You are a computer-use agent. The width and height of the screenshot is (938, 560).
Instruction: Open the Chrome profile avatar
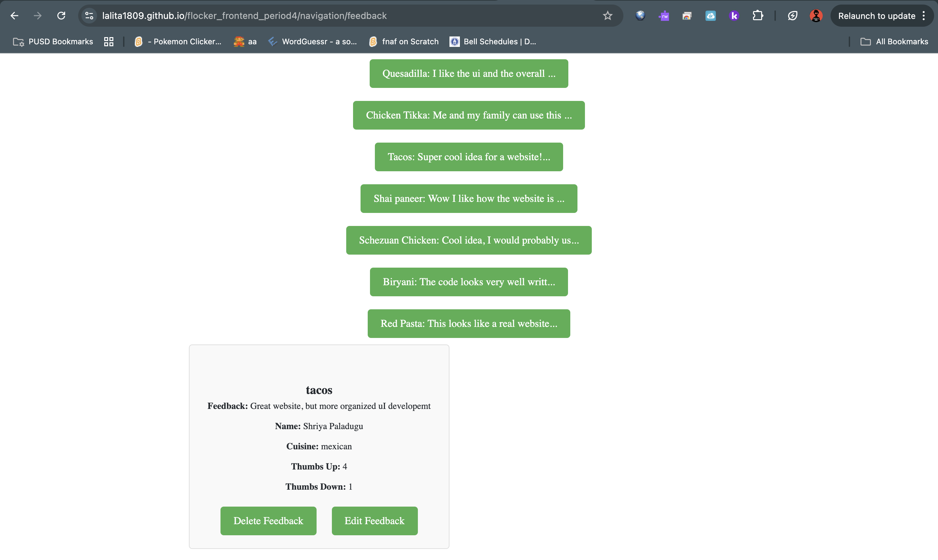tap(816, 16)
